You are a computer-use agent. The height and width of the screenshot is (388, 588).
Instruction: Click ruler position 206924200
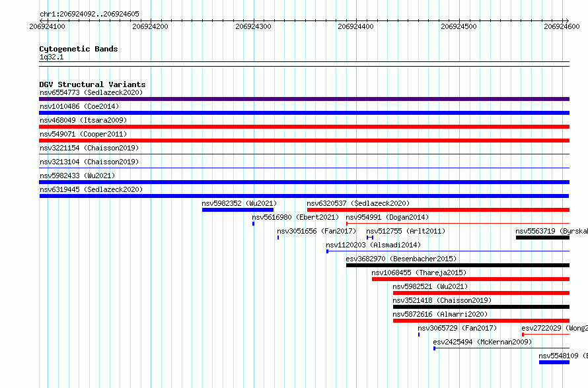tap(151, 26)
